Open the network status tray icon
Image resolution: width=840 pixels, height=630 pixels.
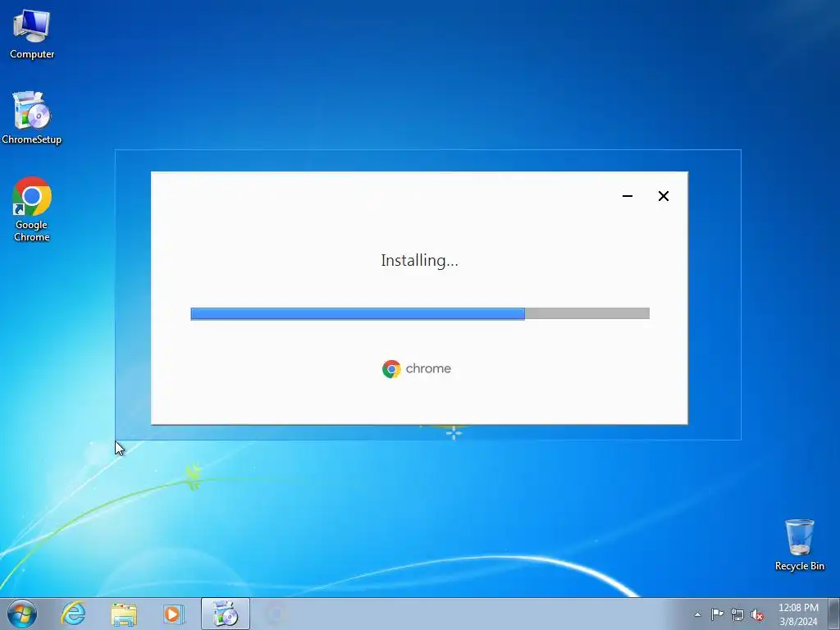point(737,614)
